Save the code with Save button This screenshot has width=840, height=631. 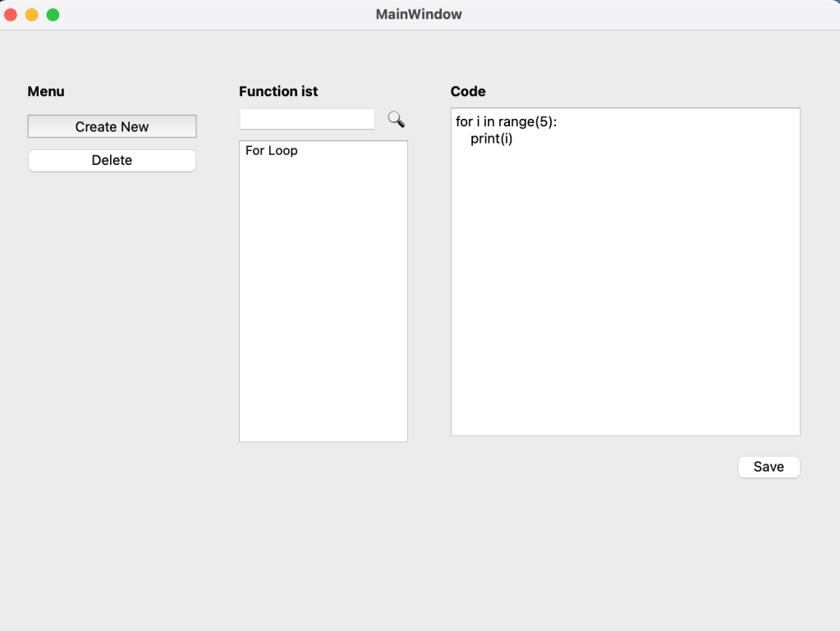pyautogui.click(x=769, y=467)
